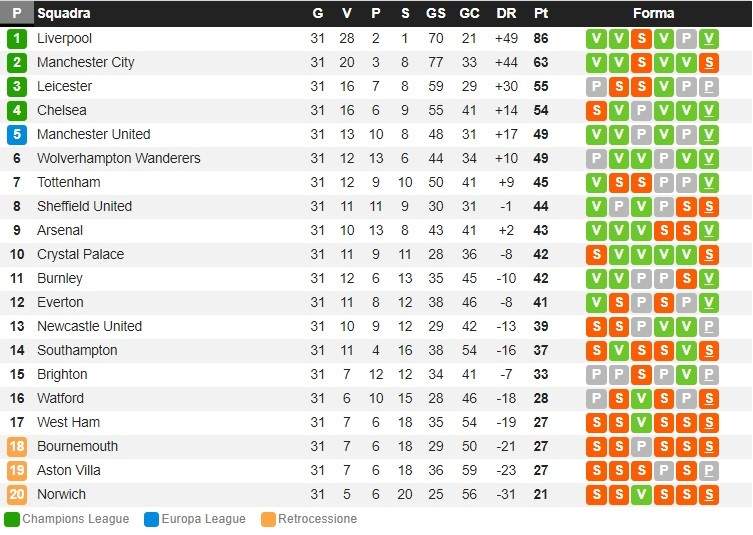This screenshot has height=535, width=753.
Task: Click Manchester United's blue position 5 badge
Action: pyautogui.click(x=16, y=134)
